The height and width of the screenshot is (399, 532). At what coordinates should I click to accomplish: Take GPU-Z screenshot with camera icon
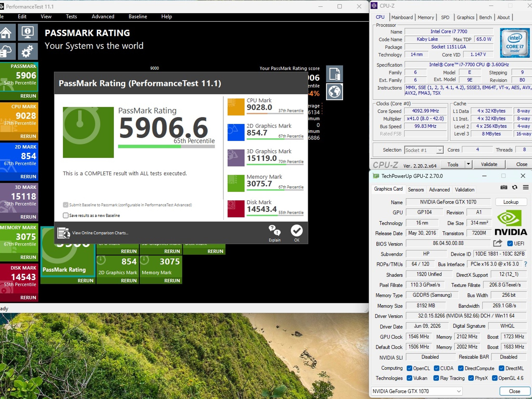click(504, 187)
